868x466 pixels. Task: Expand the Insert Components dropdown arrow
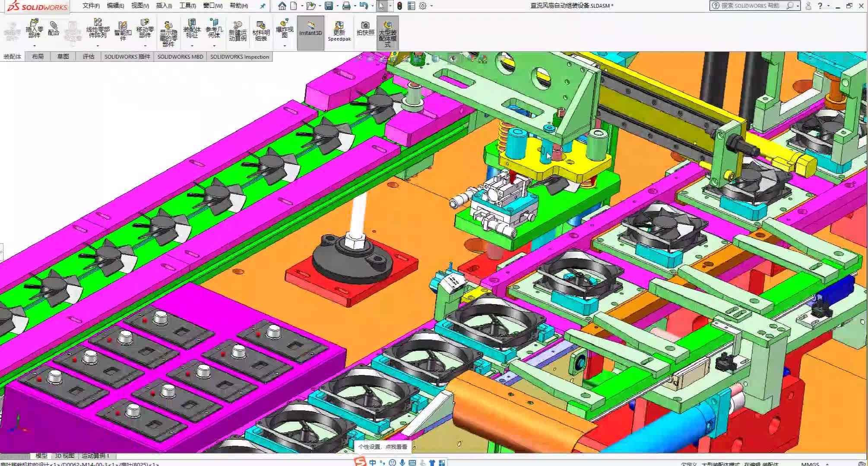pyautogui.click(x=34, y=45)
